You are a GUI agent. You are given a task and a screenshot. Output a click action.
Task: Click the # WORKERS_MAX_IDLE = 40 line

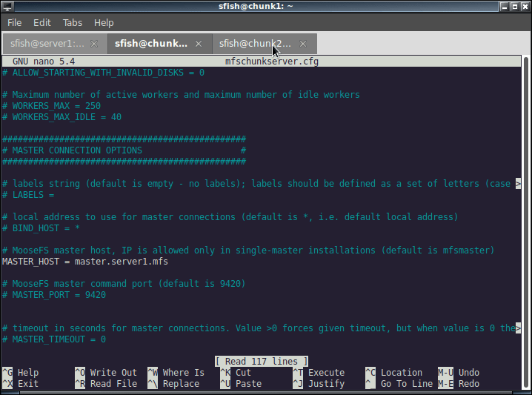click(x=61, y=117)
